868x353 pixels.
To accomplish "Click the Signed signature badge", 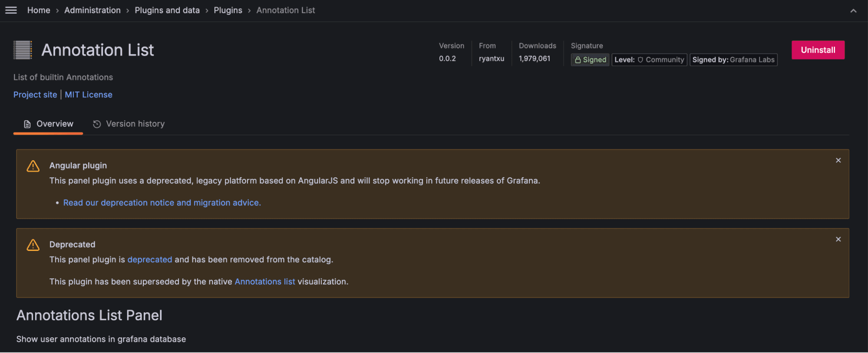I will point(590,60).
